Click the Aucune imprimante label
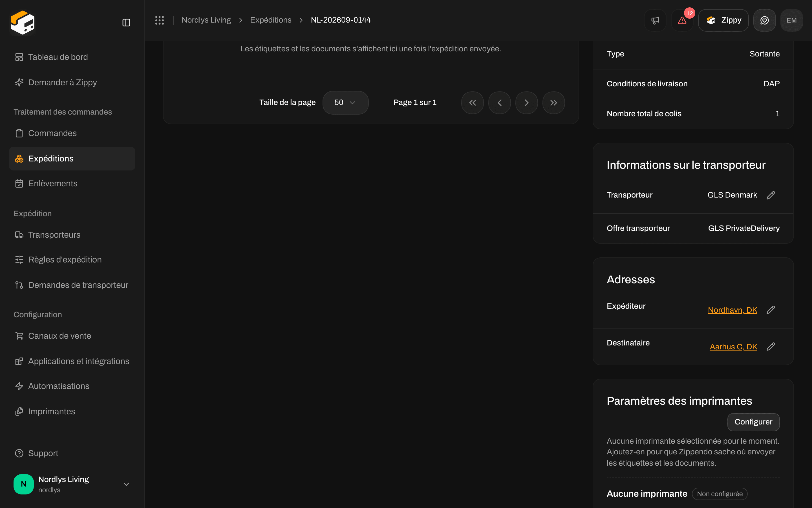812x508 pixels. point(647,494)
